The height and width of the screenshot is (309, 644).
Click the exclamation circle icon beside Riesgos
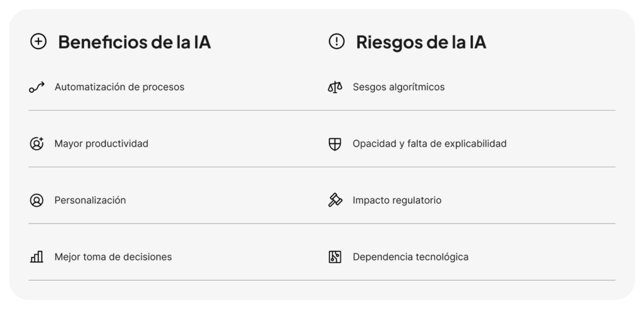[336, 42]
